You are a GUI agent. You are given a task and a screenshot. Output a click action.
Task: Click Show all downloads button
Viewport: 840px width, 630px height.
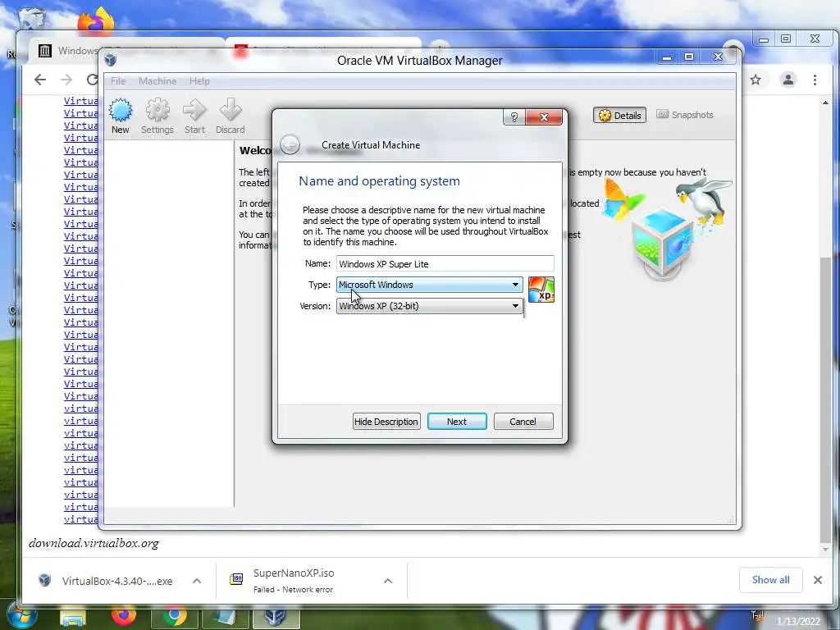770,580
